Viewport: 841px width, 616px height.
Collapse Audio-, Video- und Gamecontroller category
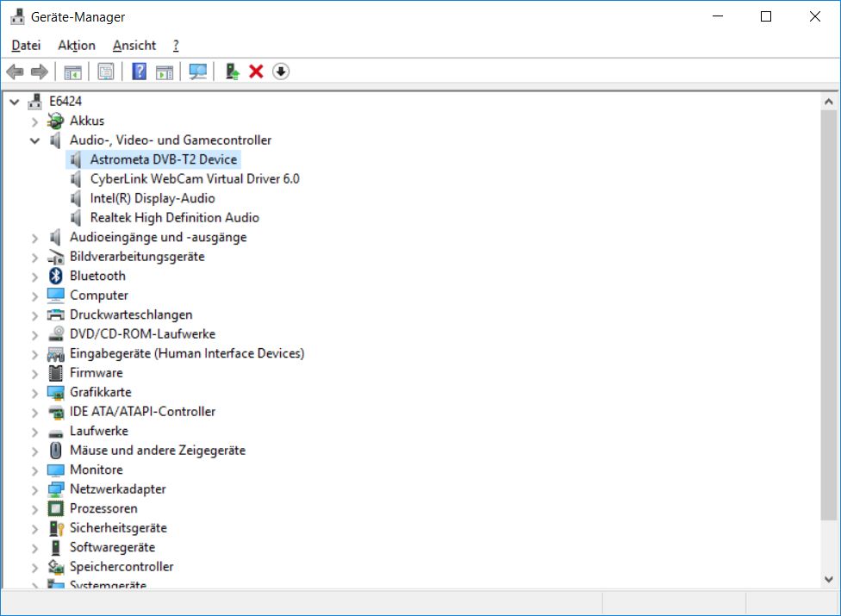(34, 140)
